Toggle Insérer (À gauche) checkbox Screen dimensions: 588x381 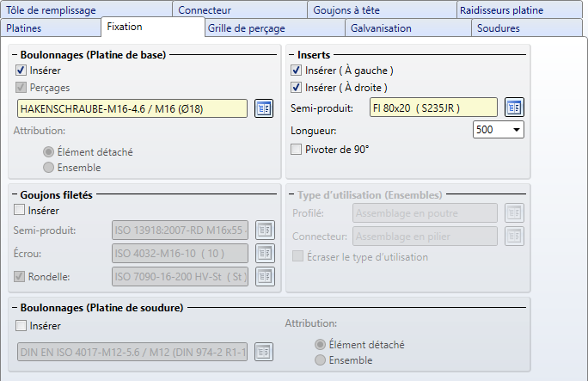click(x=297, y=71)
